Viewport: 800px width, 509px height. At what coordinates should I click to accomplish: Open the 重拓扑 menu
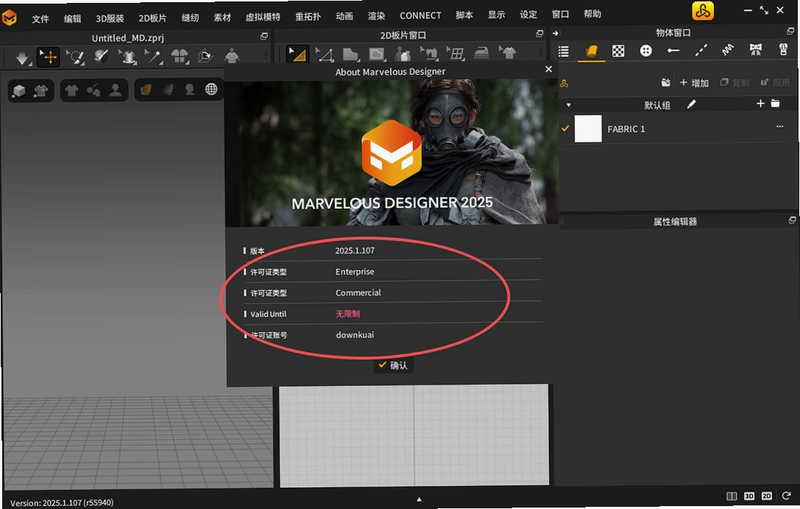click(308, 16)
